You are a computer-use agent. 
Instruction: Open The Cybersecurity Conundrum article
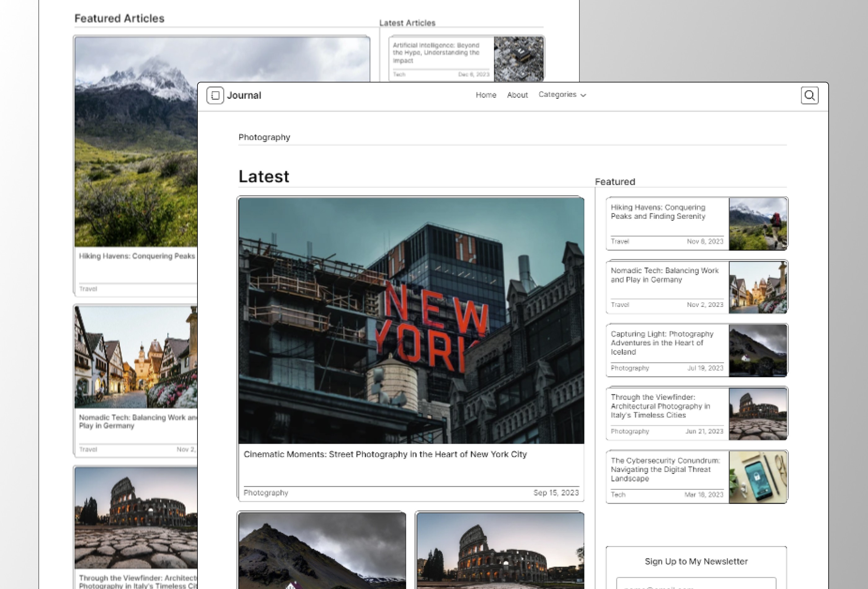coord(665,469)
